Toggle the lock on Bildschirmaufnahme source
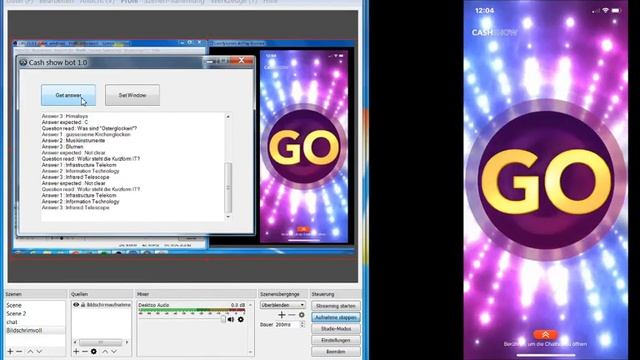The height and width of the screenshot is (360, 640). 83,305
